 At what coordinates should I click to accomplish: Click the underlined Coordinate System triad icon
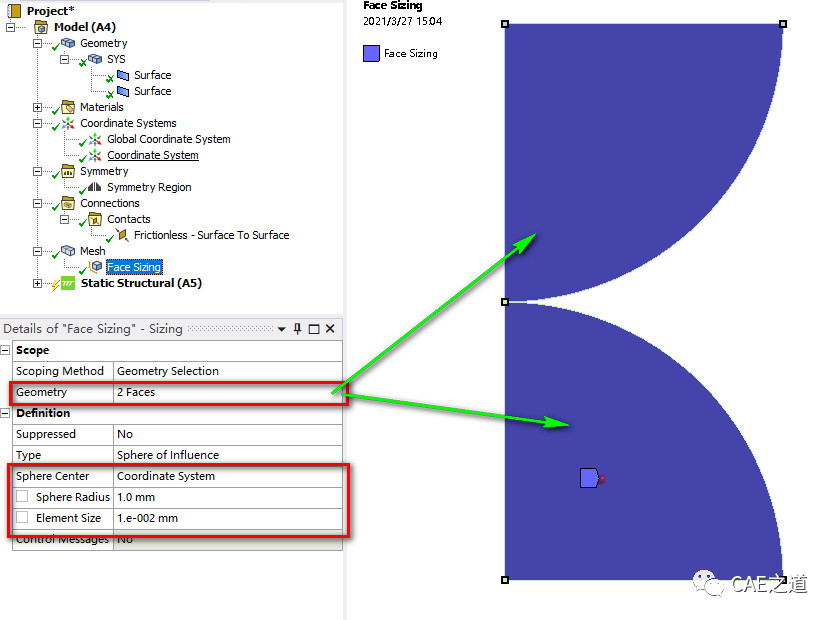[x=95, y=155]
